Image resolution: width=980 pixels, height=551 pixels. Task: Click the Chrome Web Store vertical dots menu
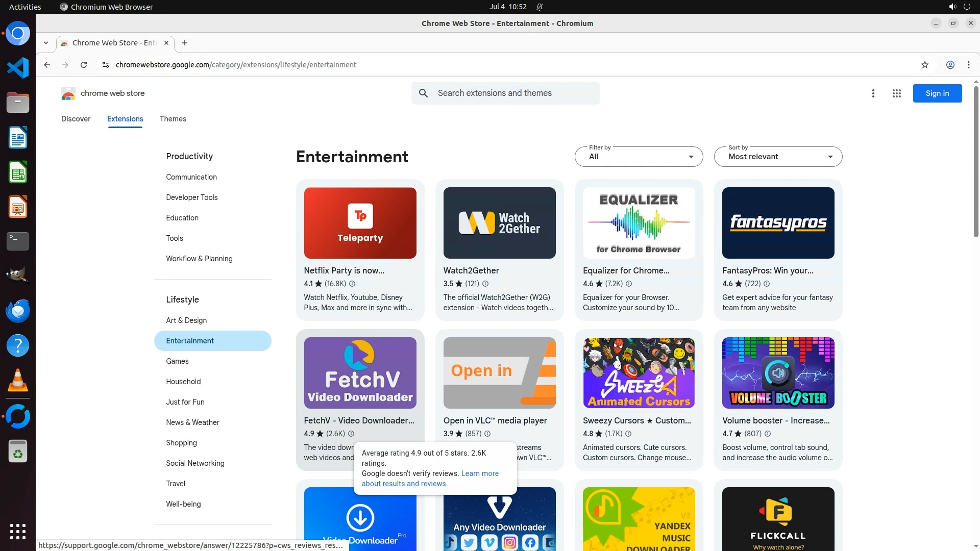(873, 93)
